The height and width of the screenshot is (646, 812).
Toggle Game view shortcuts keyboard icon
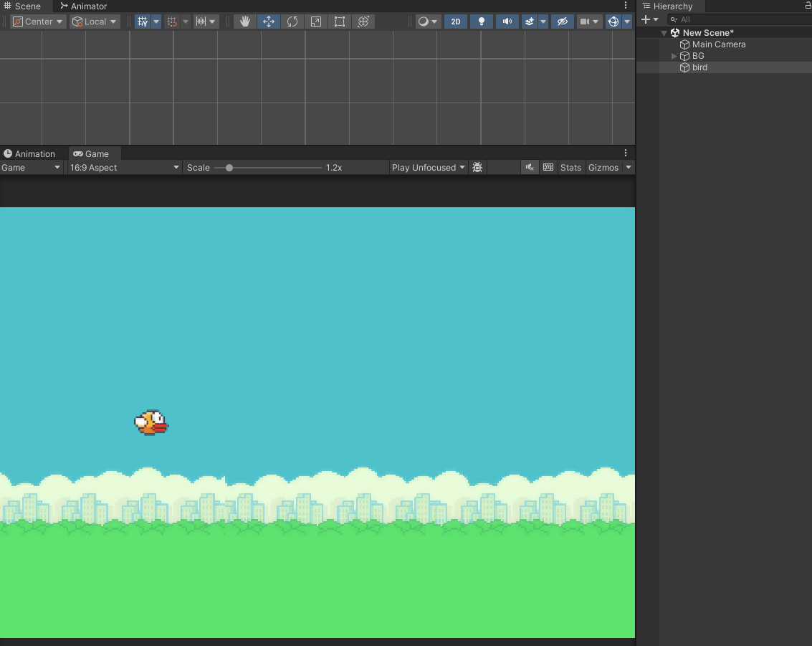(548, 167)
